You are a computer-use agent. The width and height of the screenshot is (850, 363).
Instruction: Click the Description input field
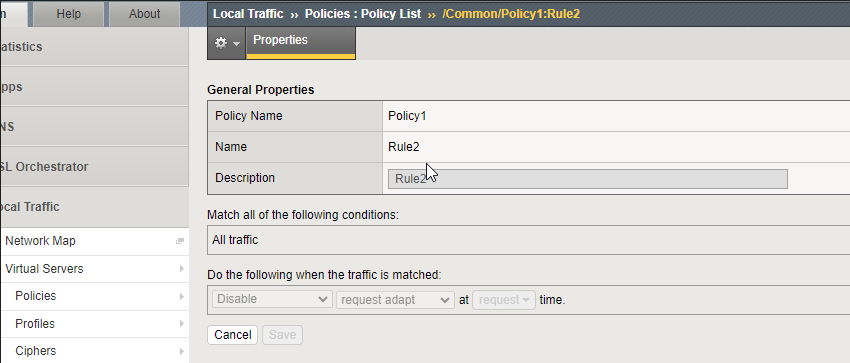(588, 179)
